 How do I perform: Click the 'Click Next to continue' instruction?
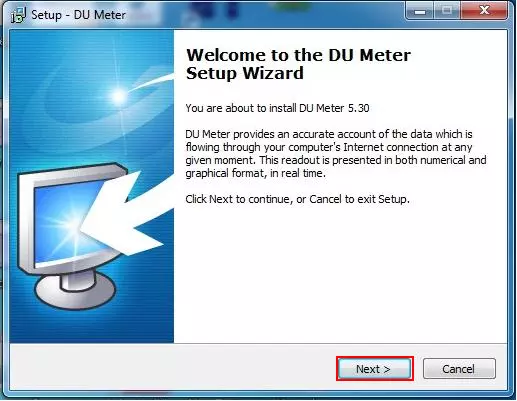(297, 199)
